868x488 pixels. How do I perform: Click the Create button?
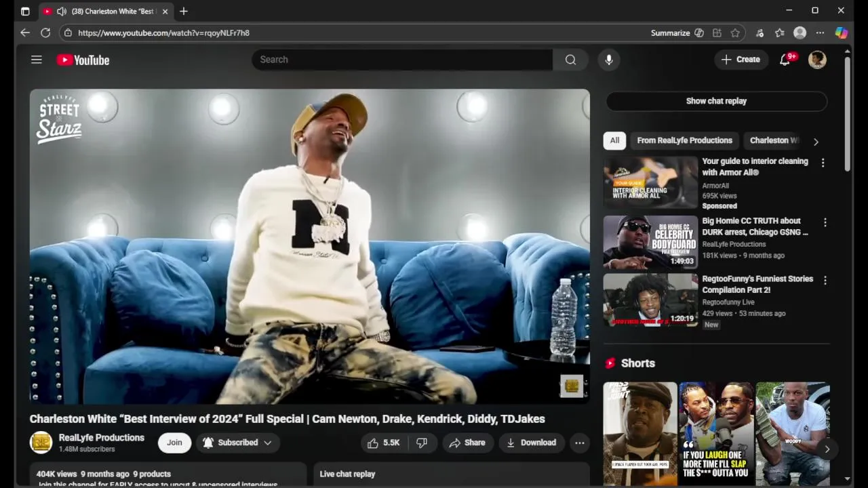tap(741, 60)
